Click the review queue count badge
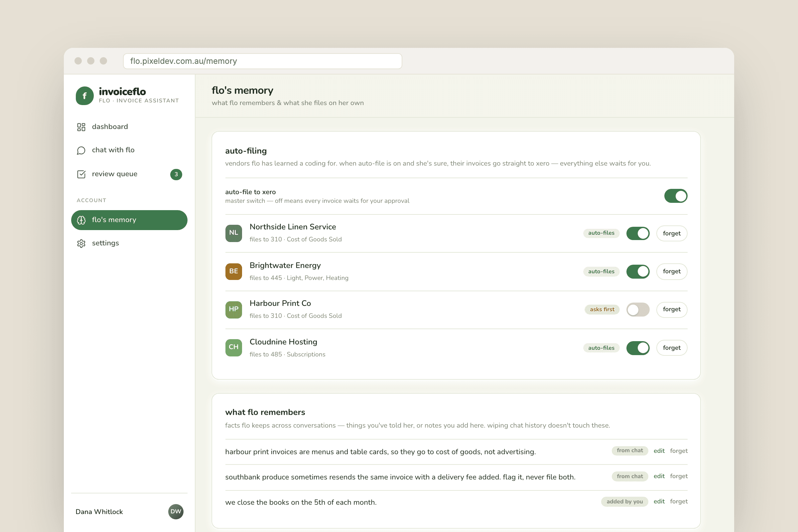The image size is (798, 532). tap(176, 174)
